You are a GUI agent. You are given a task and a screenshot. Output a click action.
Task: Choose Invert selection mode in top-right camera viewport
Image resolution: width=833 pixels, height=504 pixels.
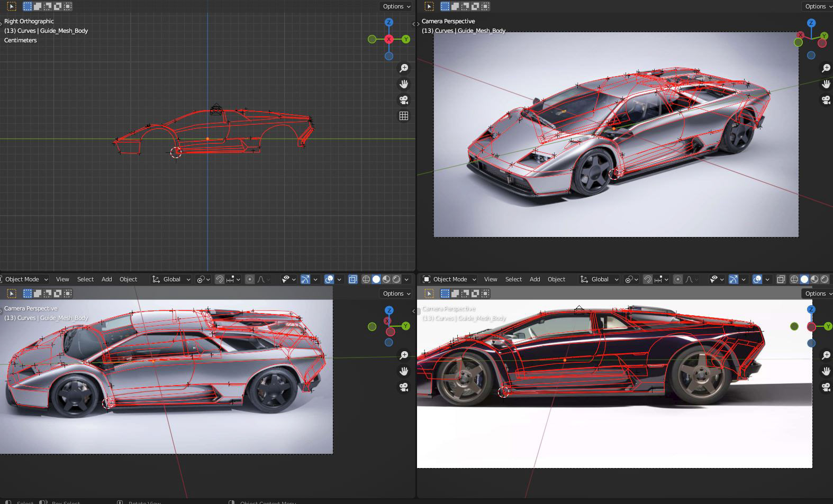click(475, 6)
